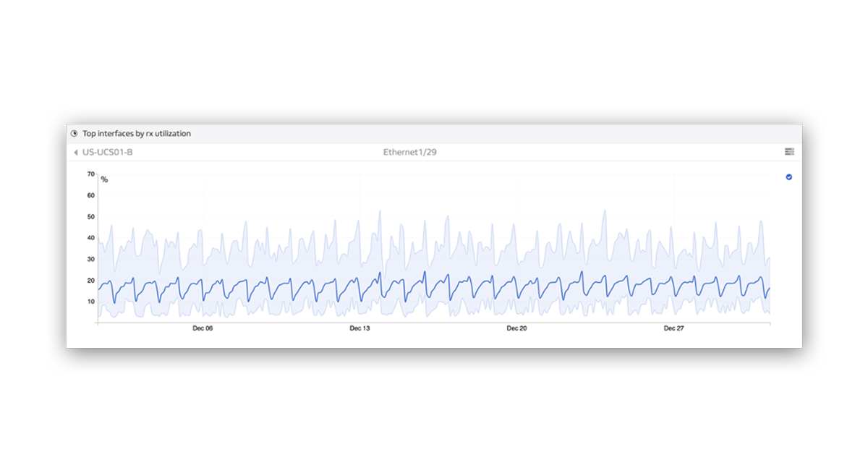Click the clock icon beside the widget title
The width and height of the screenshot is (868, 473).
pyautogui.click(x=74, y=134)
